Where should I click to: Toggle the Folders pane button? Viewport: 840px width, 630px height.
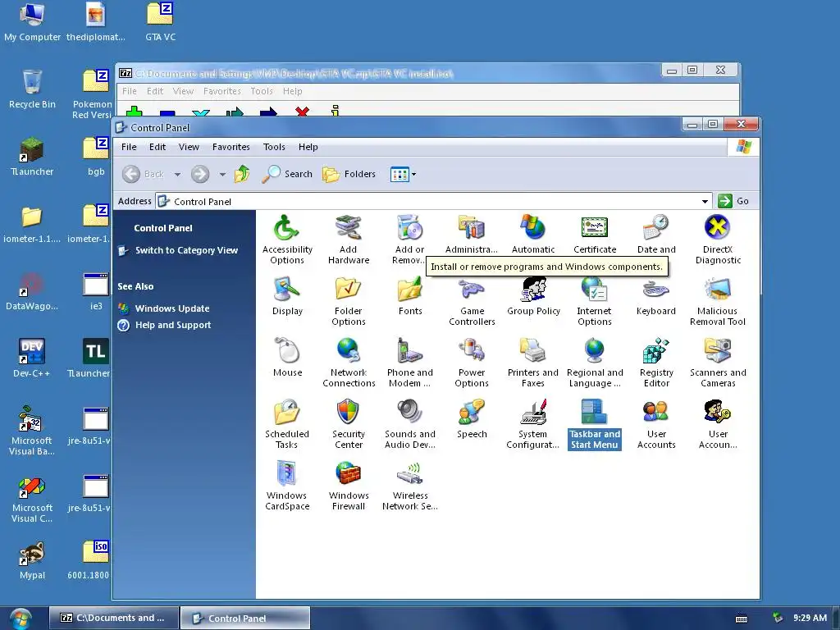[x=349, y=174]
